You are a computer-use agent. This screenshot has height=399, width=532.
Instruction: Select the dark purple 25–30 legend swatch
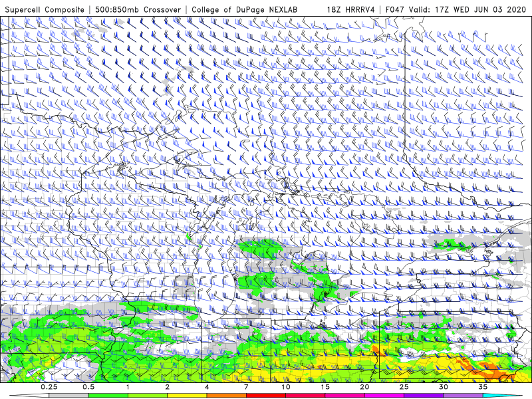point(424,396)
